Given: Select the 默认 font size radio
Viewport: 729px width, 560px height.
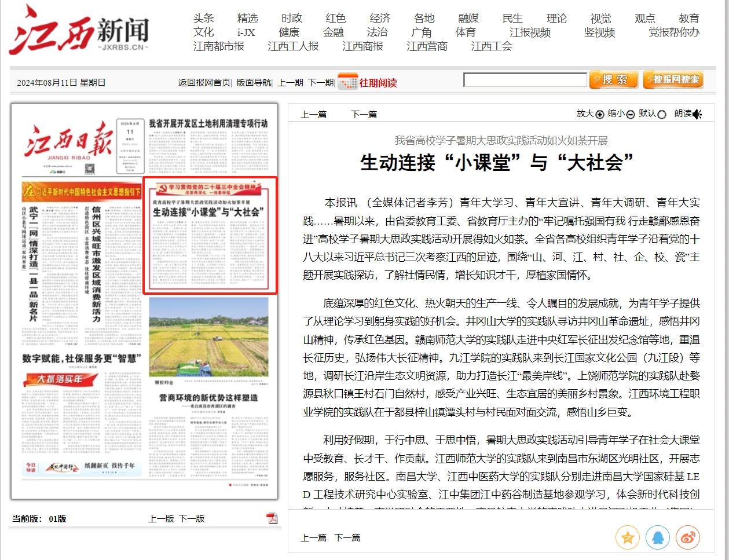Looking at the screenshot, I should click(x=662, y=115).
